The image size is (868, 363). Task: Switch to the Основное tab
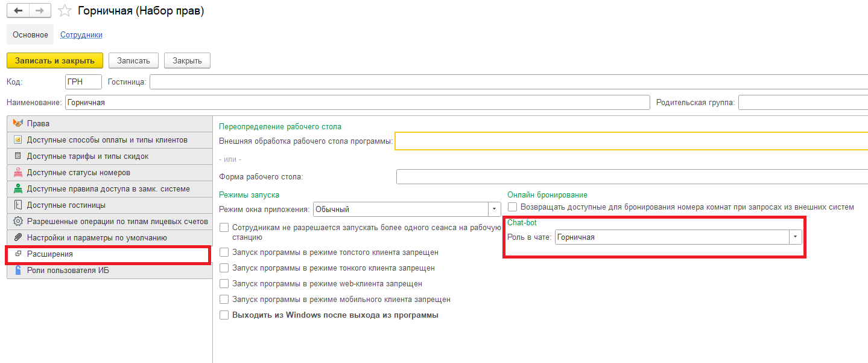(30, 34)
